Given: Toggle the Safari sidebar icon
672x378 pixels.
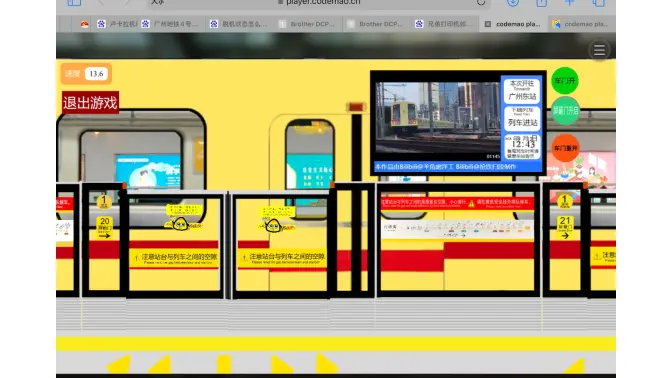Looking at the screenshot, I should [x=74, y=3].
